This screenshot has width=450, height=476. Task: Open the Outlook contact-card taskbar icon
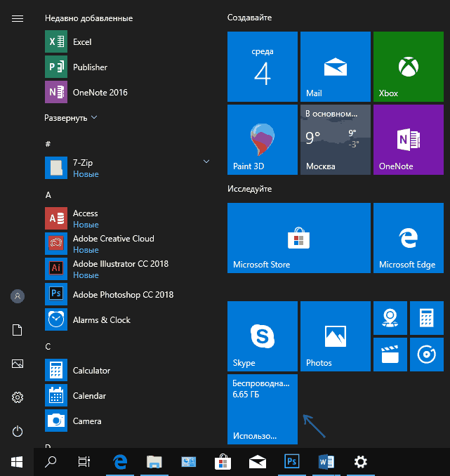(x=189, y=462)
